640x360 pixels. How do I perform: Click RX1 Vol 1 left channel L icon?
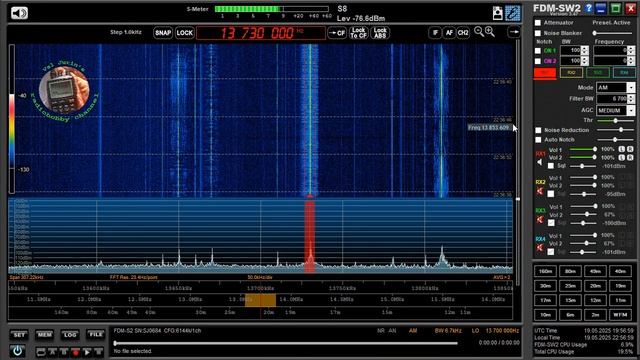[x=622, y=149]
